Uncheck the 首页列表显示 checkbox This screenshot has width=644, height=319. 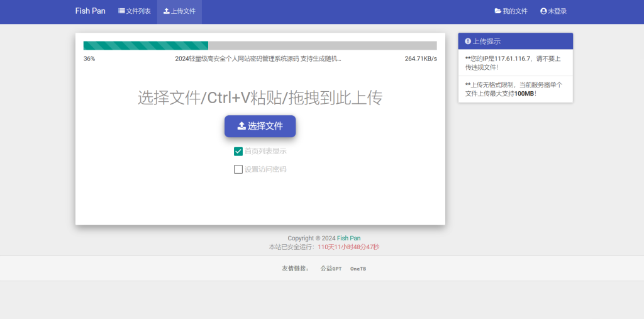pyautogui.click(x=238, y=151)
